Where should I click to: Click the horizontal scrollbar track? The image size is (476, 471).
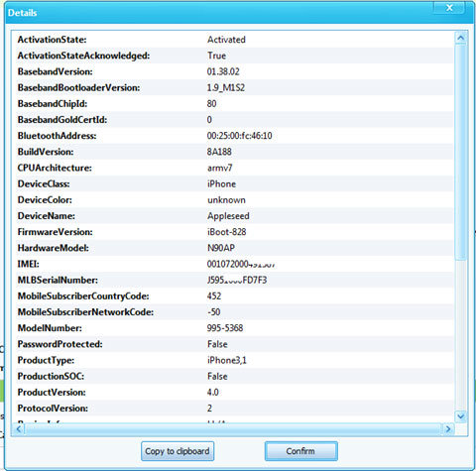233,429
